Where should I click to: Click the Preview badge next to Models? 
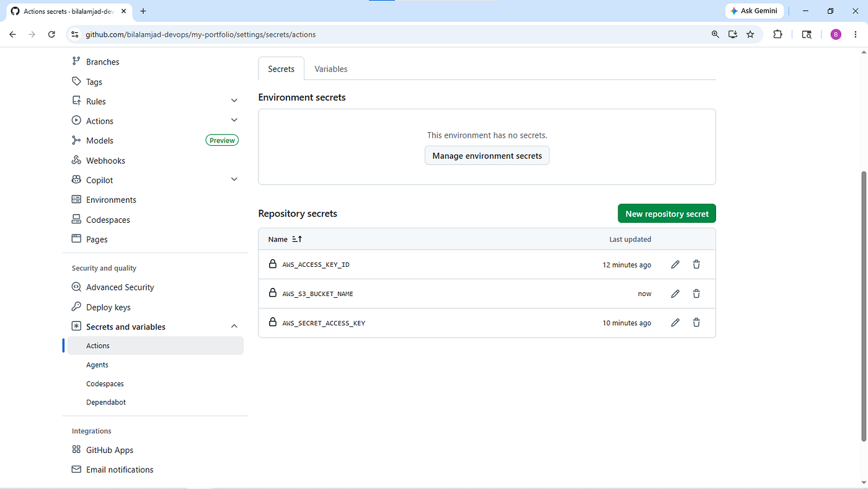pos(222,140)
